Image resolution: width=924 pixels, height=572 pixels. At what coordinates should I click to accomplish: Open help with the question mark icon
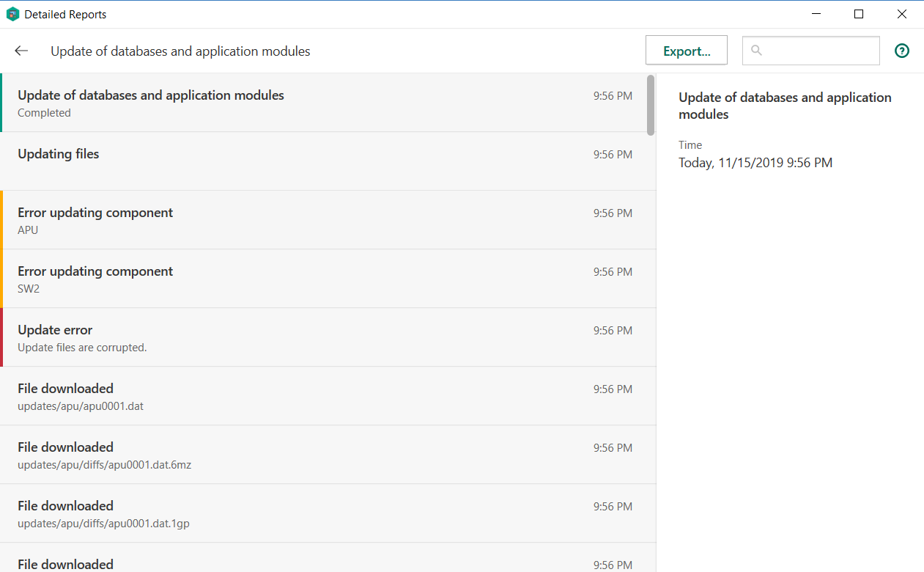(902, 51)
